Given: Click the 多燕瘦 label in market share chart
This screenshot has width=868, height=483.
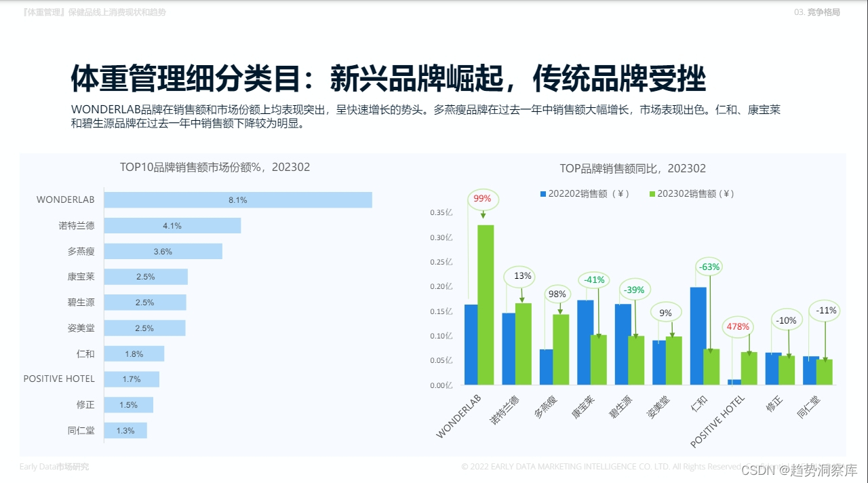Looking at the screenshot, I should pos(81,252).
